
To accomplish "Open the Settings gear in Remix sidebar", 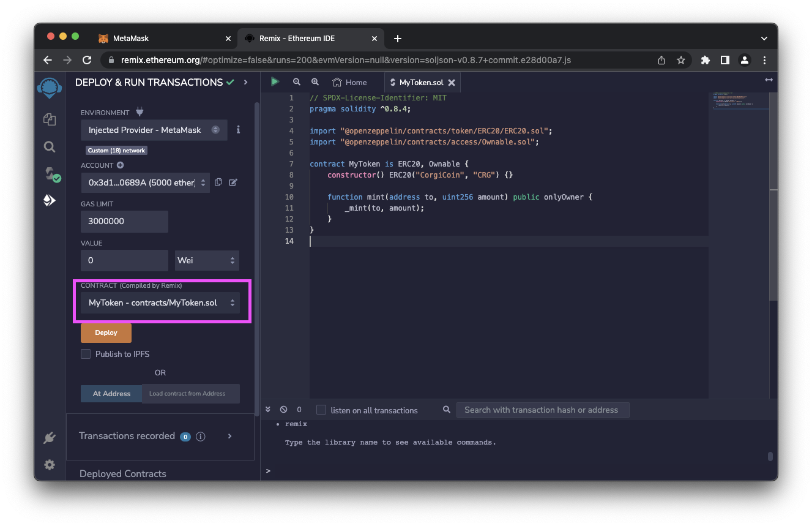I will tap(50, 465).
